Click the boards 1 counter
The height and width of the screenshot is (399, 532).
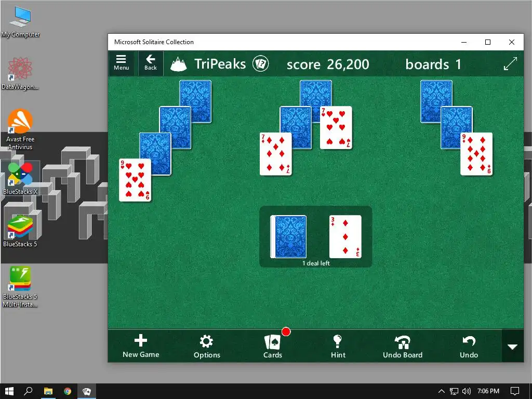pos(433,64)
